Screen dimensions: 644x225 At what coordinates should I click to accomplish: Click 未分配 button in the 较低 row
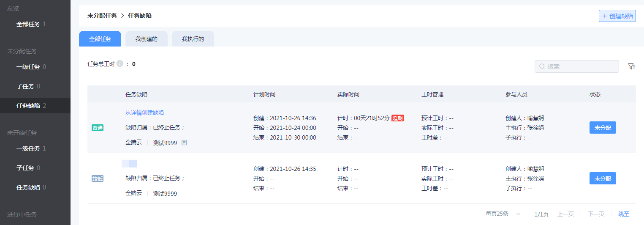point(603,178)
